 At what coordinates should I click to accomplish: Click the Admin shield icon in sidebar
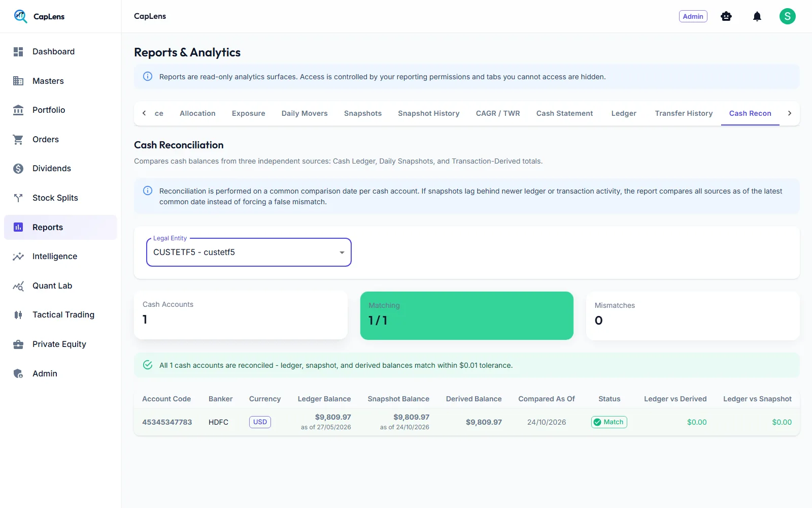[x=18, y=373]
